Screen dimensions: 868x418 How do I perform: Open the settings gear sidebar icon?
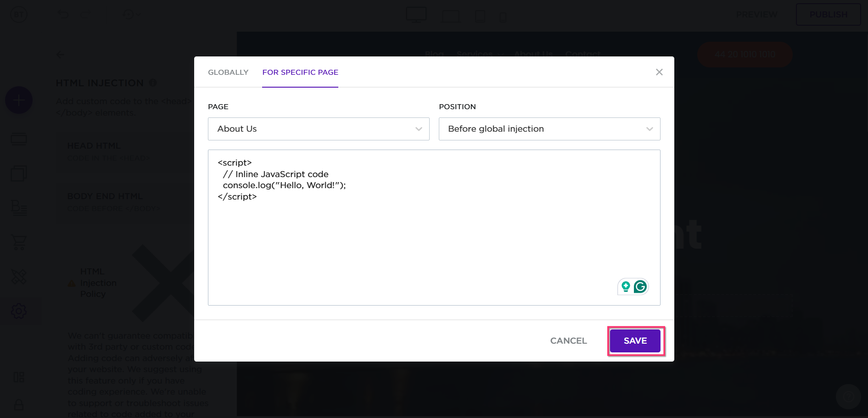coord(19,311)
